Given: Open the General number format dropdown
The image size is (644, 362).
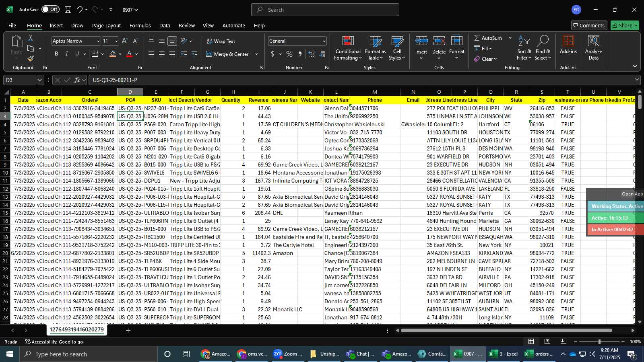Looking at the screenshot, I should [324, 41].
